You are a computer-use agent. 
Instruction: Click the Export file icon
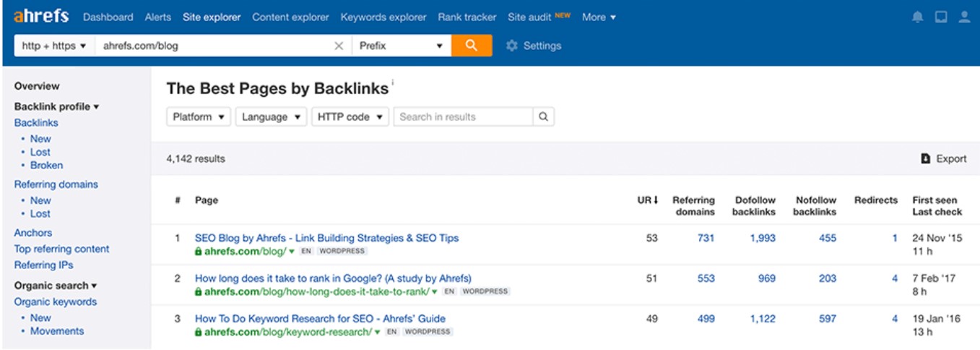pyautogui.click(x=925, y=159)
